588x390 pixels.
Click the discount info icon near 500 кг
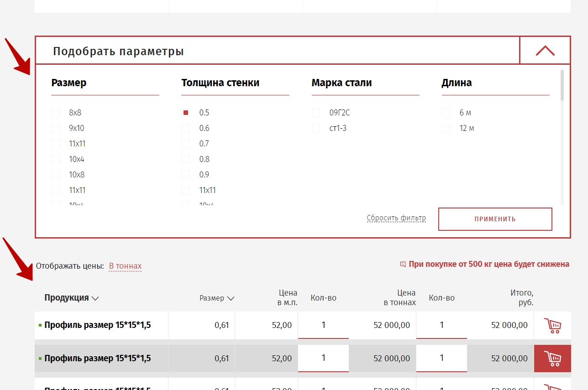pyautogui.click(x=403, y=264)
